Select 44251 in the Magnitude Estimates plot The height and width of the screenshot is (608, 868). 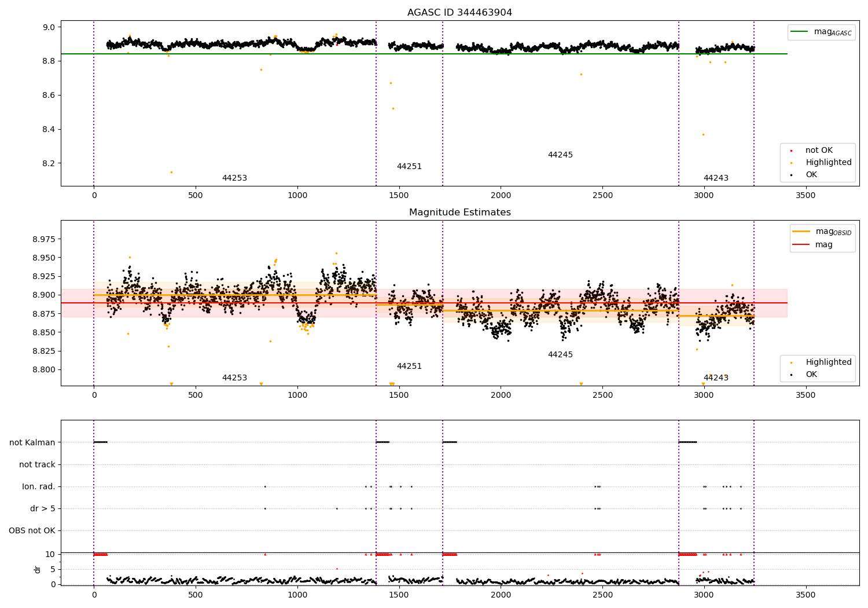tap(409, 367)
